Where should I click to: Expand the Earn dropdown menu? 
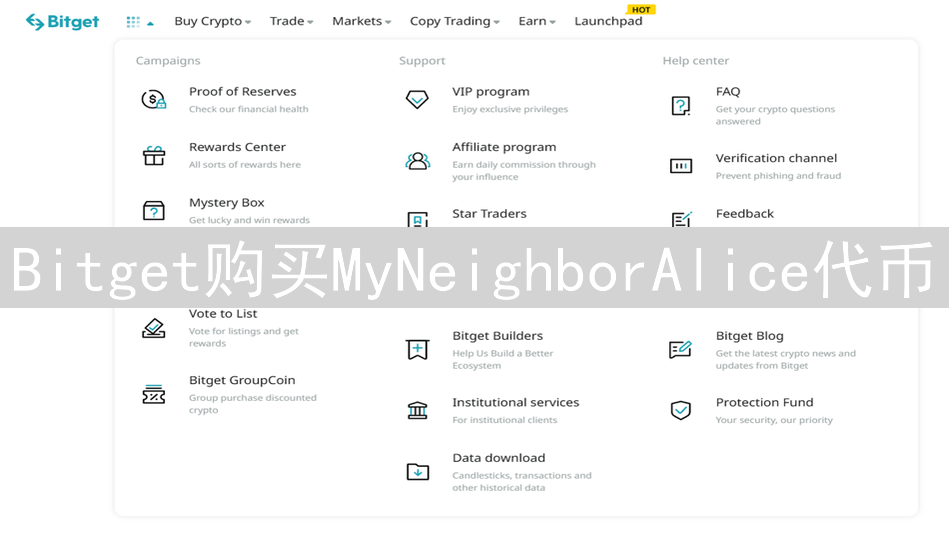[x=537, y=21]
